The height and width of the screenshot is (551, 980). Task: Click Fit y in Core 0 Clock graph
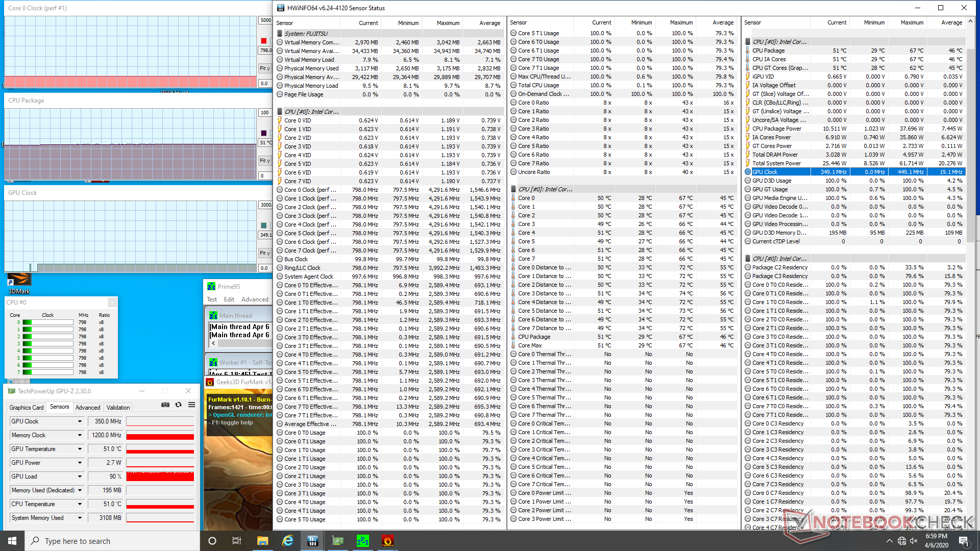pos(265,68)
